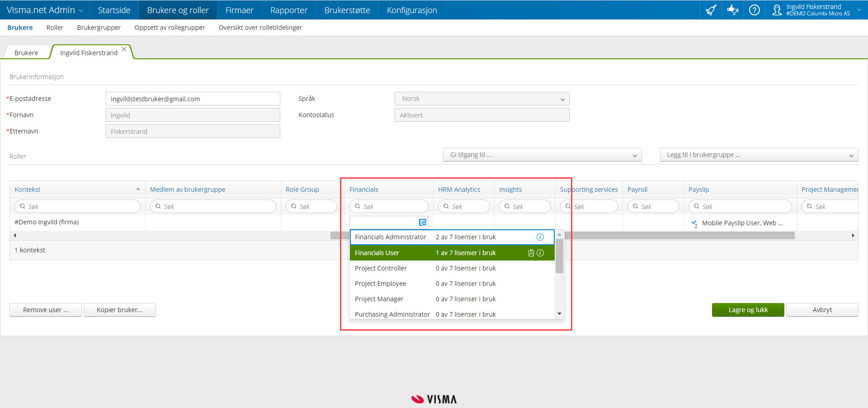
Task: Click the rocket icon in the top bar
Action: tap(711, 10)
